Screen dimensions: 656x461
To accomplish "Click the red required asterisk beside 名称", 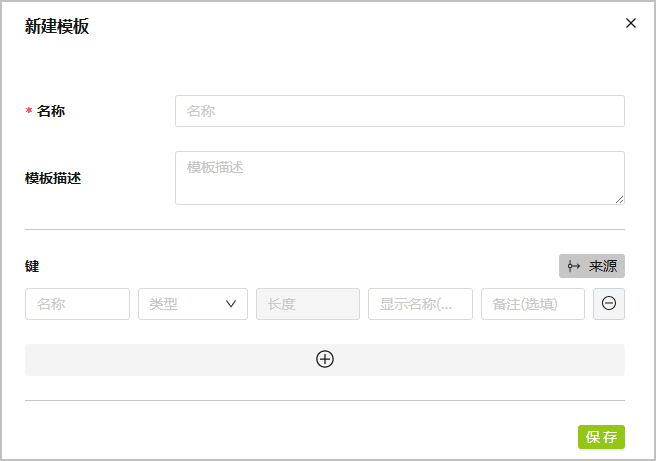I will tap(29, 112).
